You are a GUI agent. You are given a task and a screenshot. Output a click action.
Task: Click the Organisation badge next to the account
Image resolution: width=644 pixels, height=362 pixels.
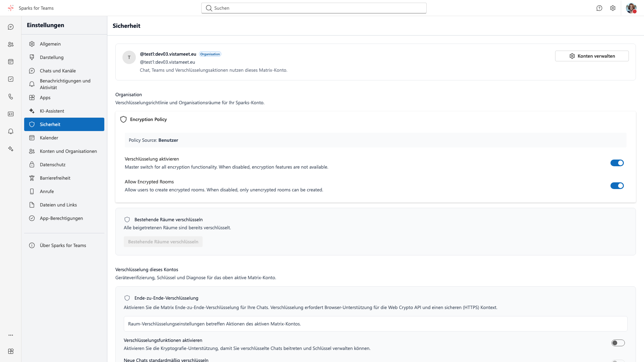[x=210, y=54]
